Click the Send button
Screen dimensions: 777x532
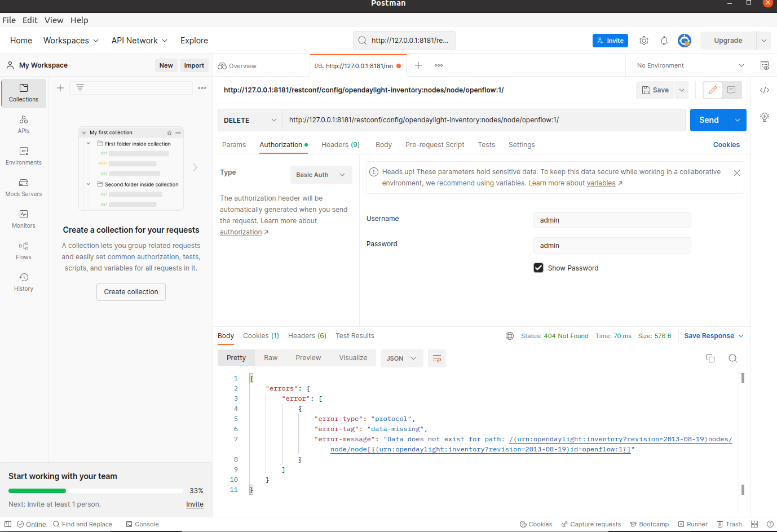pos(709,120)
